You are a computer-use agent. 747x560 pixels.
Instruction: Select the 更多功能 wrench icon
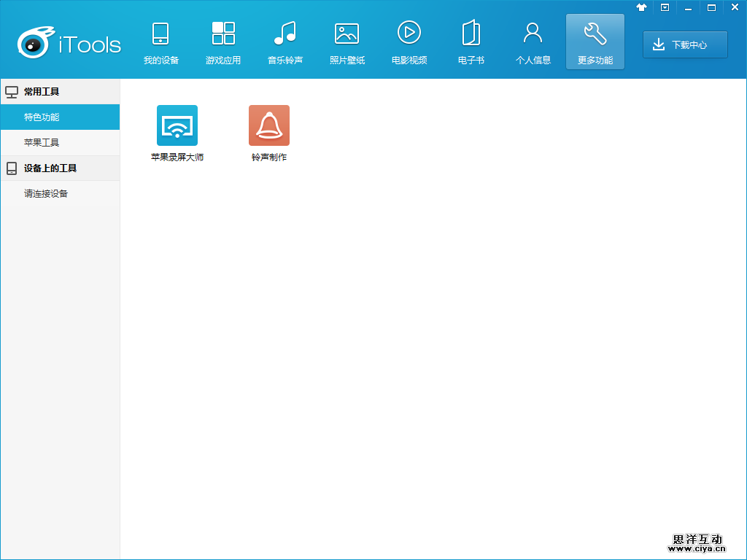pyautogui.click(x=595, y=34)
